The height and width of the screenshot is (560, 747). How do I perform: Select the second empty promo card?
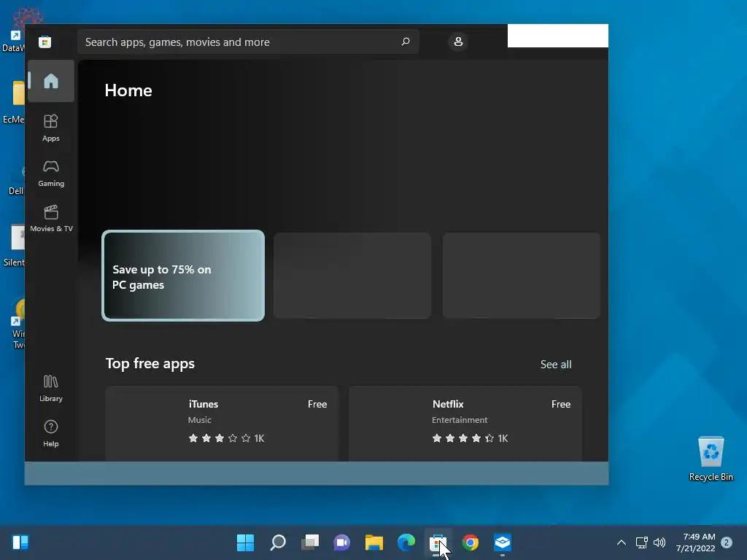(x=352, y=276)
